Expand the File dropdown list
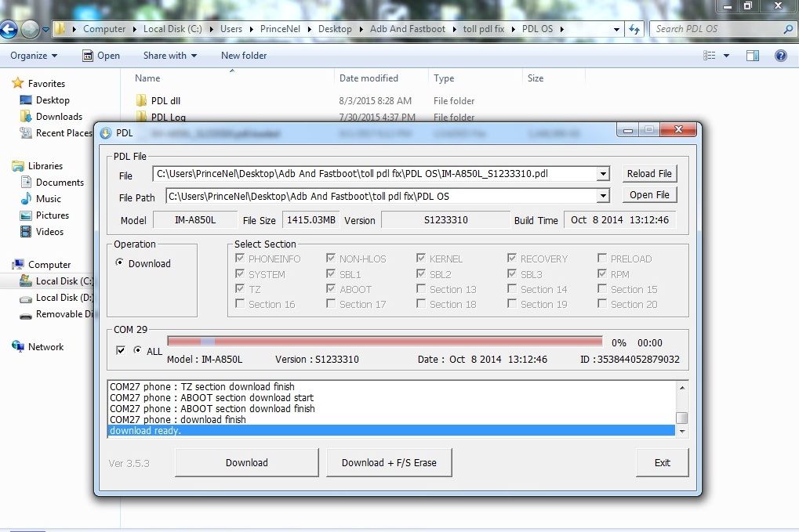Screen dimensions: 799x532 pos(603,174)
